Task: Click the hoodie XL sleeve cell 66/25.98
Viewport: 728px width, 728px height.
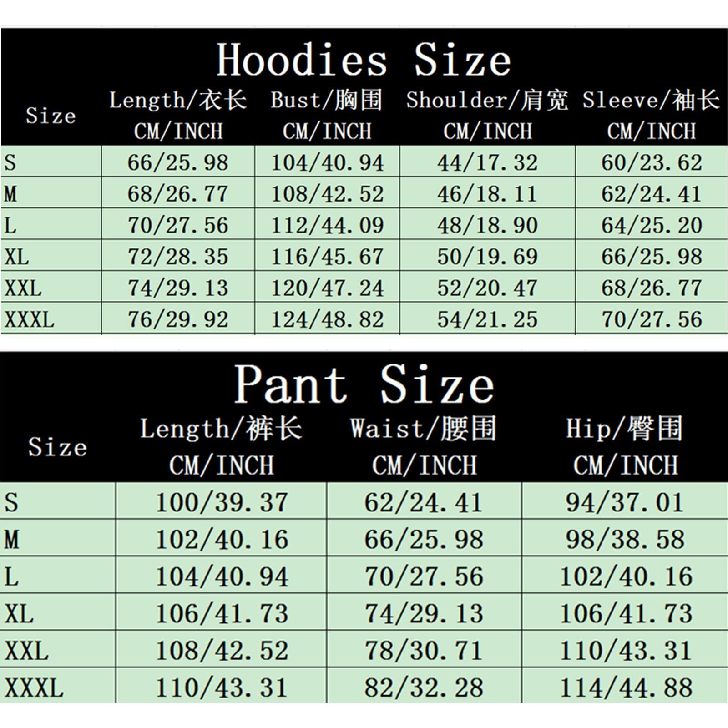Action: click(x=652, y=257)
